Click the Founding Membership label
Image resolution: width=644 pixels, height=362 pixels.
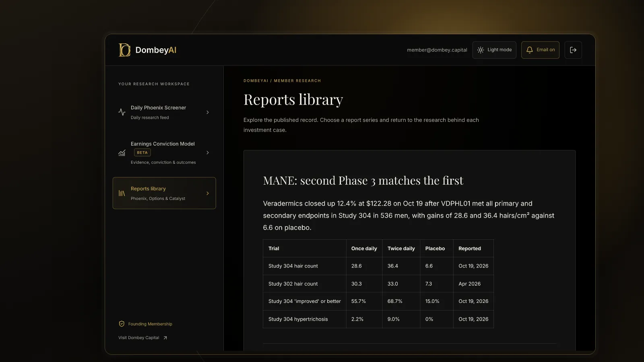point(150,324)
